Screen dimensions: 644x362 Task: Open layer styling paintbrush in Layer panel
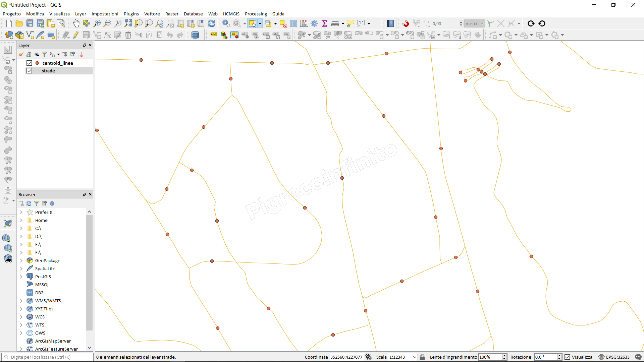21,54
